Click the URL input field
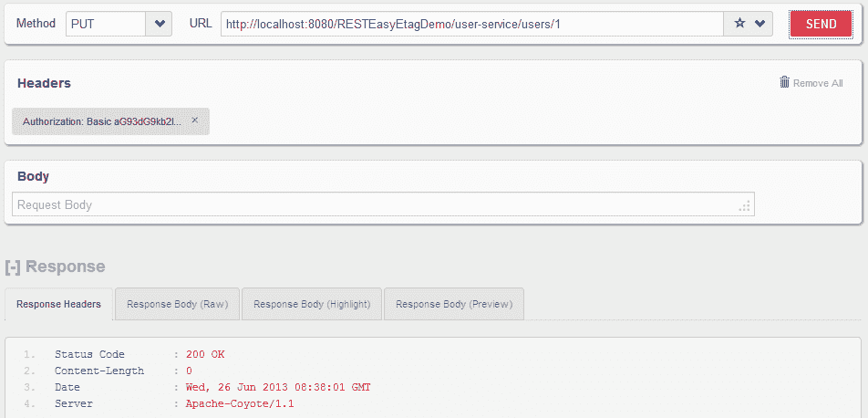 [471, 24]
